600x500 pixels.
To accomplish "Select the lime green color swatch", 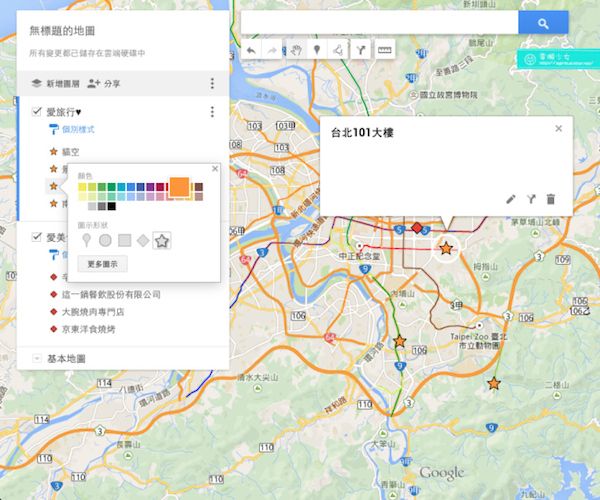I will (x=92, y=187).
